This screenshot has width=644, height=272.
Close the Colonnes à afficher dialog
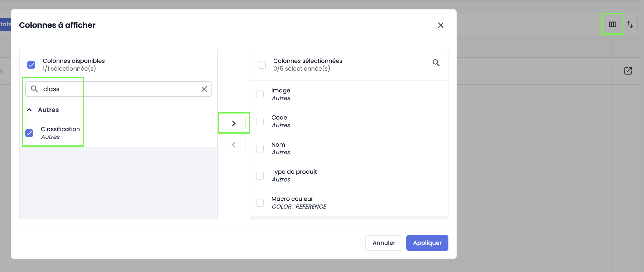[x=440, y=25]
